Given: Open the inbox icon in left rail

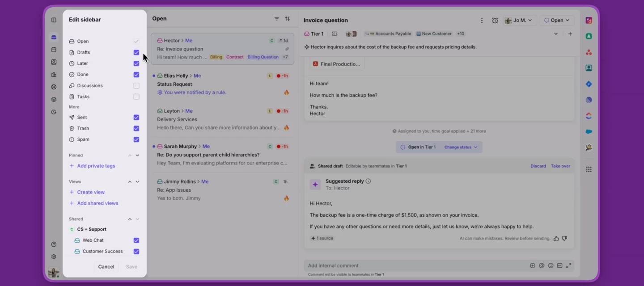Looking at the screenshot, I should (54, 38).
